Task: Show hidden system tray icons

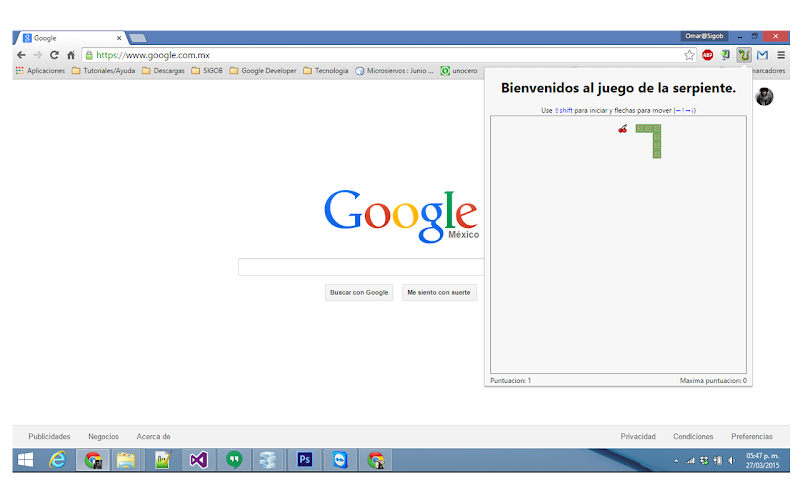Action: [677, 461]
